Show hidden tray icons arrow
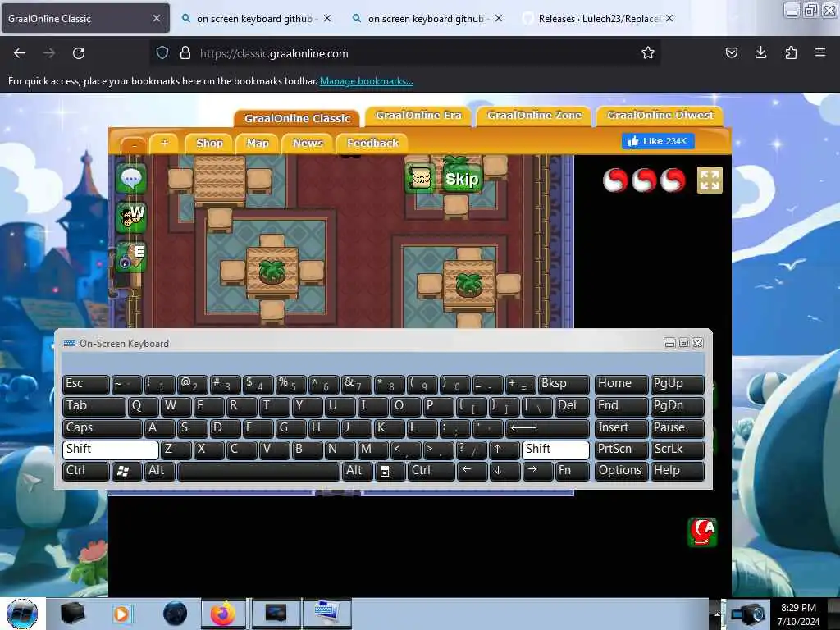 coord(716,614)
